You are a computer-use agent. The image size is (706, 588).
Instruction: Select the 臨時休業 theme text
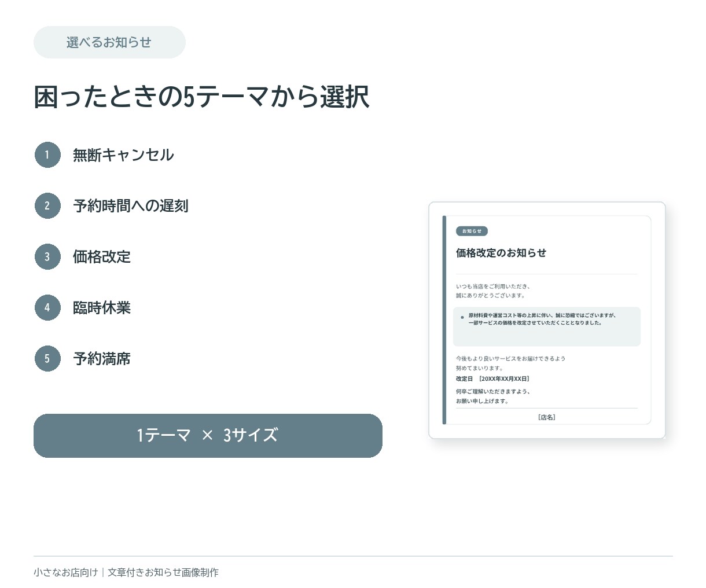pyautogui.click(x=102, y=308)
